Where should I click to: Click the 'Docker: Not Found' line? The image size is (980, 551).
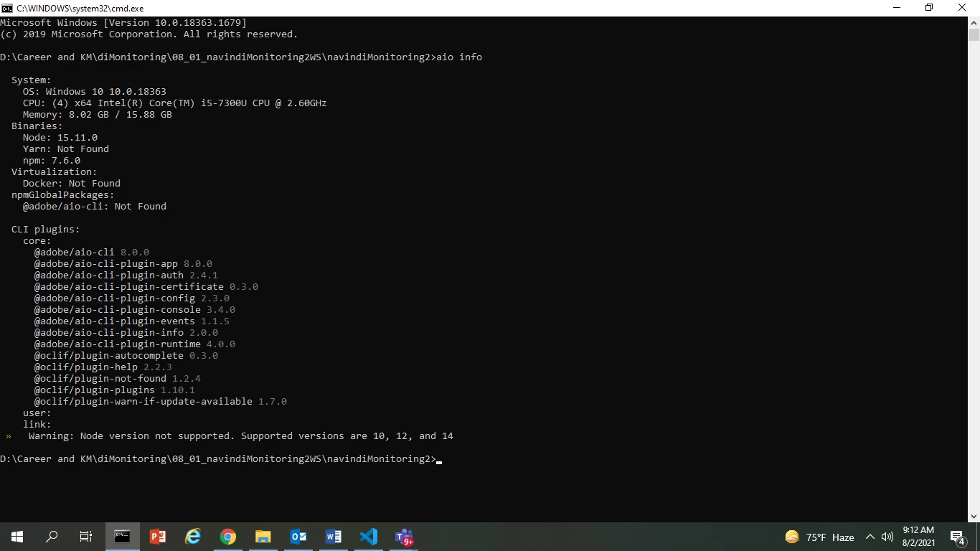pyautogui.click(x=72, y=183)
